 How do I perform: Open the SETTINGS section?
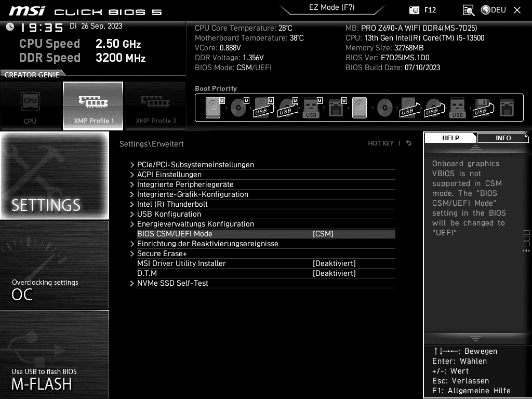(x=55, y=176)
